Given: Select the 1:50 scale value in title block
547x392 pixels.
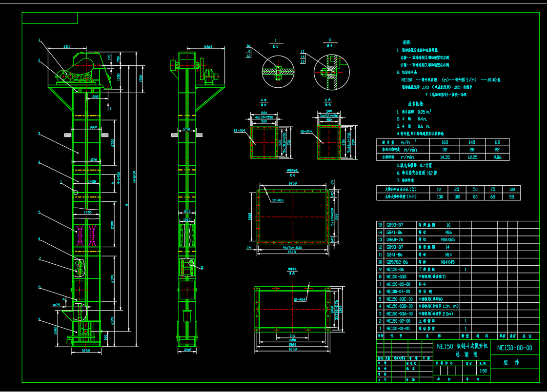Looking at the screenshot, I should pyautogui.click(x=483, y=371).
